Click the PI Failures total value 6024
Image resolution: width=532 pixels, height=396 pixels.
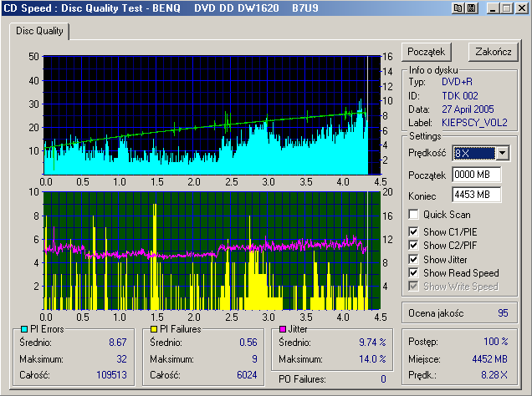click(x=247, y=375)
